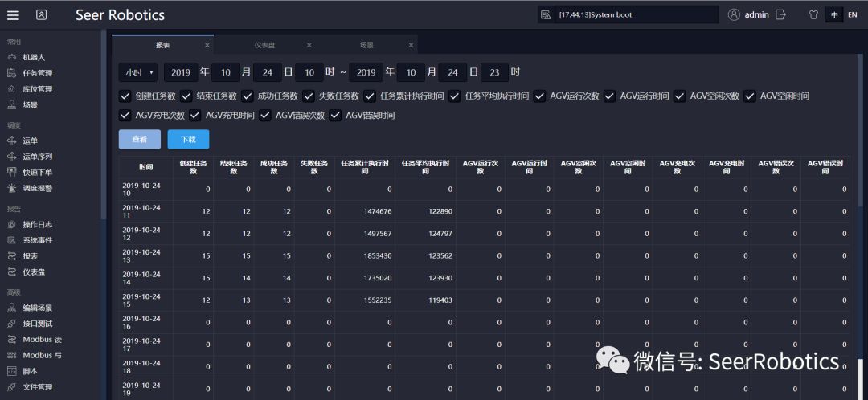Toggle the AGV充电次数 checkbox
The width and height of the screenshot is (868, 400).
pos(125,115)
